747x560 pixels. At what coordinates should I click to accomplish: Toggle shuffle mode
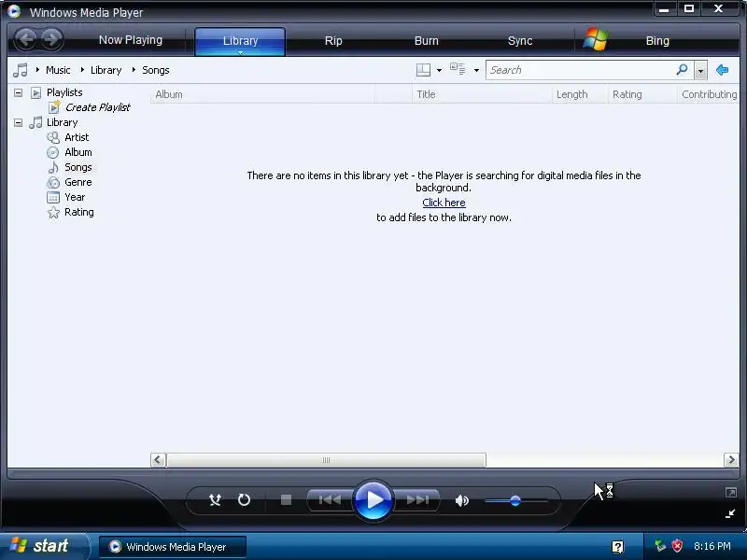(215, 500)
